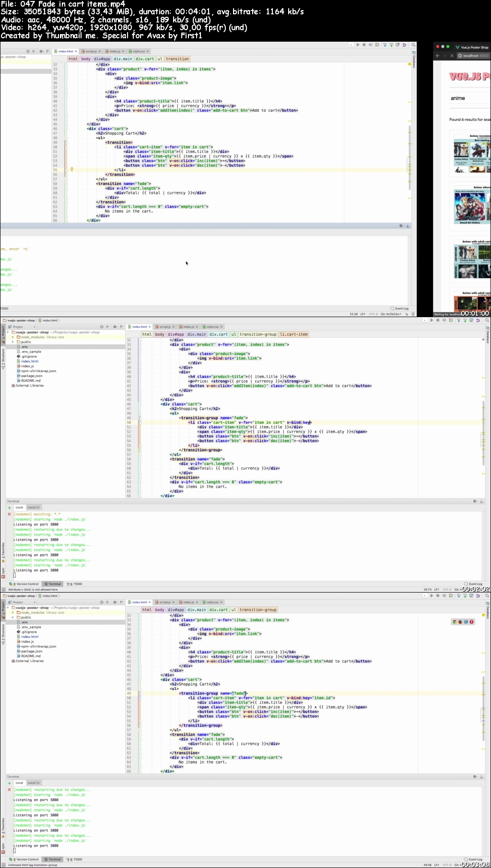Expand the node_modules folder in middle frame tree

point(13,337)
